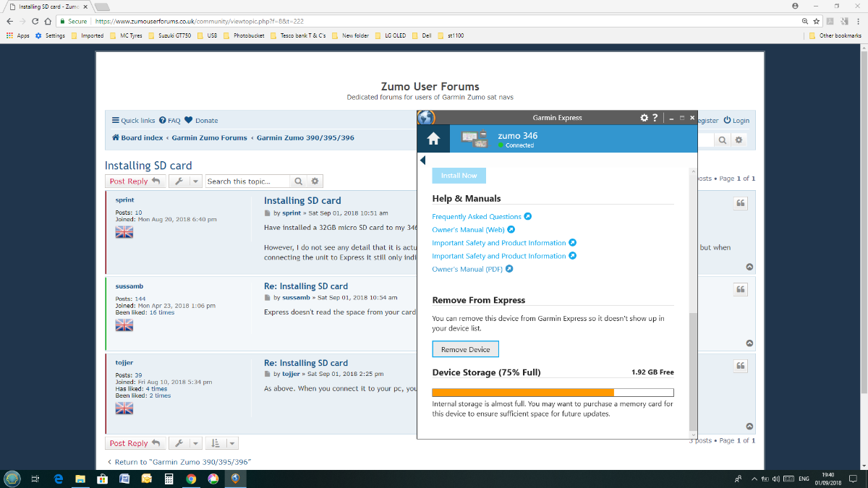Open the bottom topic tools wrench dropdown
This screenshot has height=488, width=868.
pyautogui.click(x=185, y=443)
